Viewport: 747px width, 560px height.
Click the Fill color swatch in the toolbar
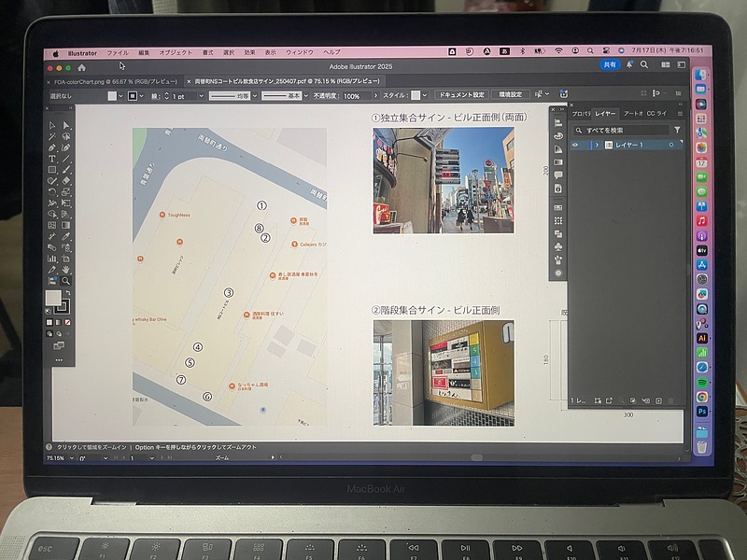coord(54,299)
